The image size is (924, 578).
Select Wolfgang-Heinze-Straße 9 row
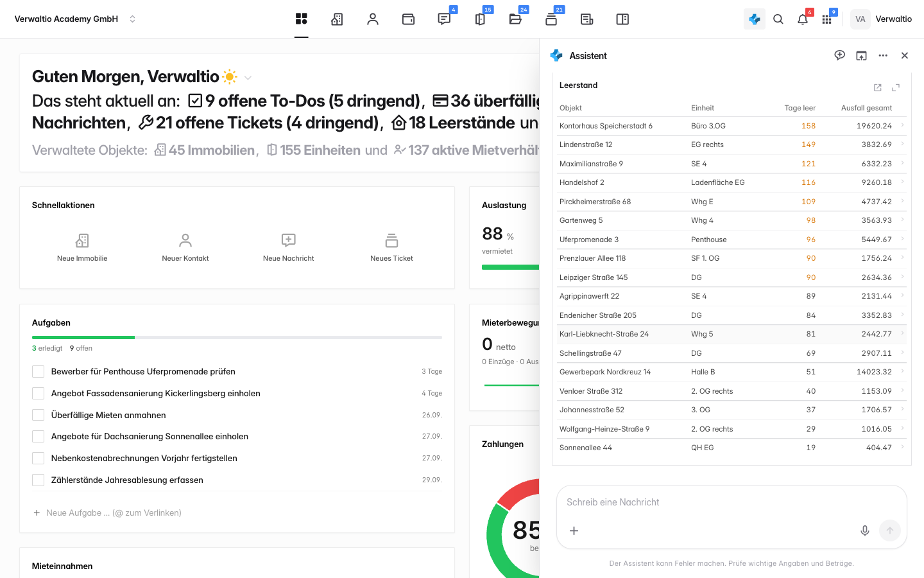pyautogui.click(x=732, y=429)
